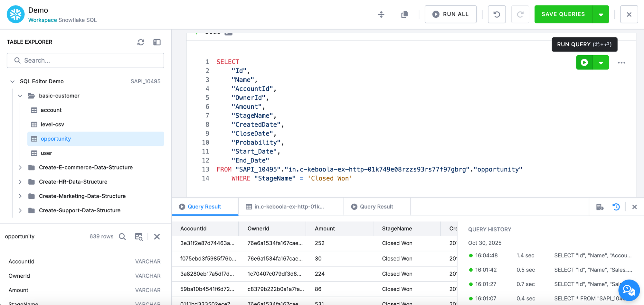Click the green run query play button
The width and height of the screenshot is (644, 305).
pyautogui.click(x=584, y=62)
